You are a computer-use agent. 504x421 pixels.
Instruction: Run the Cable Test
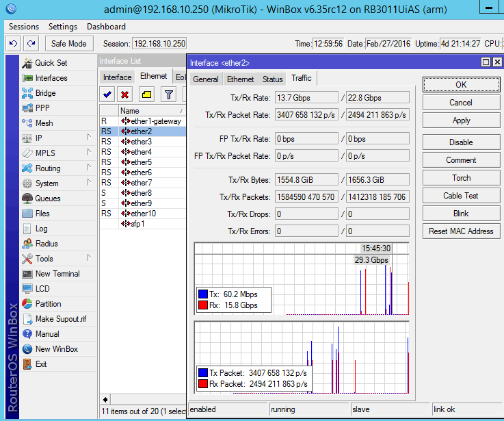point(461,196)
